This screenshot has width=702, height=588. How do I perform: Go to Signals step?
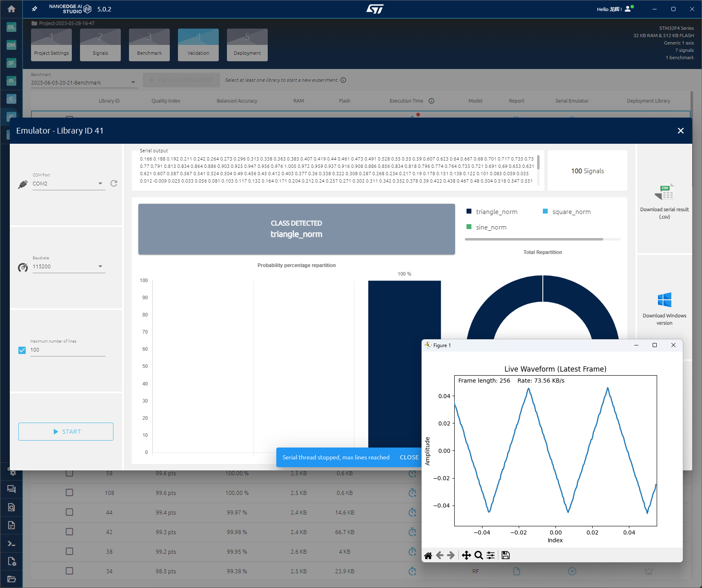coord(100,45)
